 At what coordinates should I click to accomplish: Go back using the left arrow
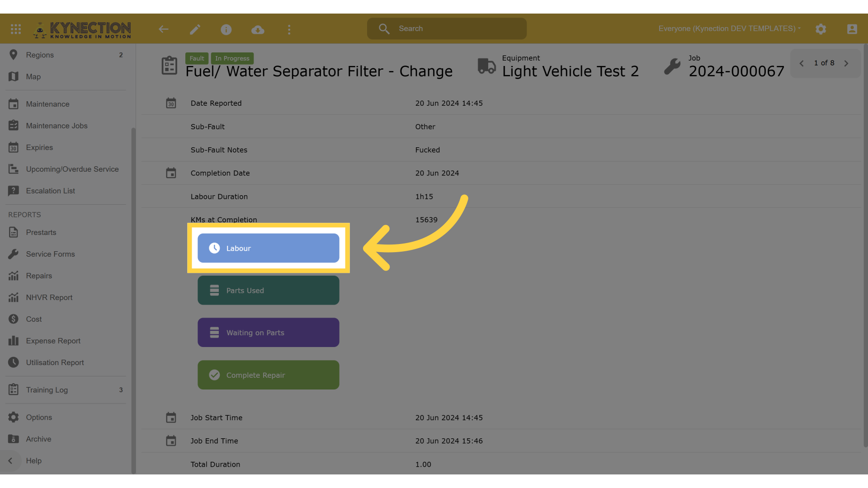[x=164, y=29]
